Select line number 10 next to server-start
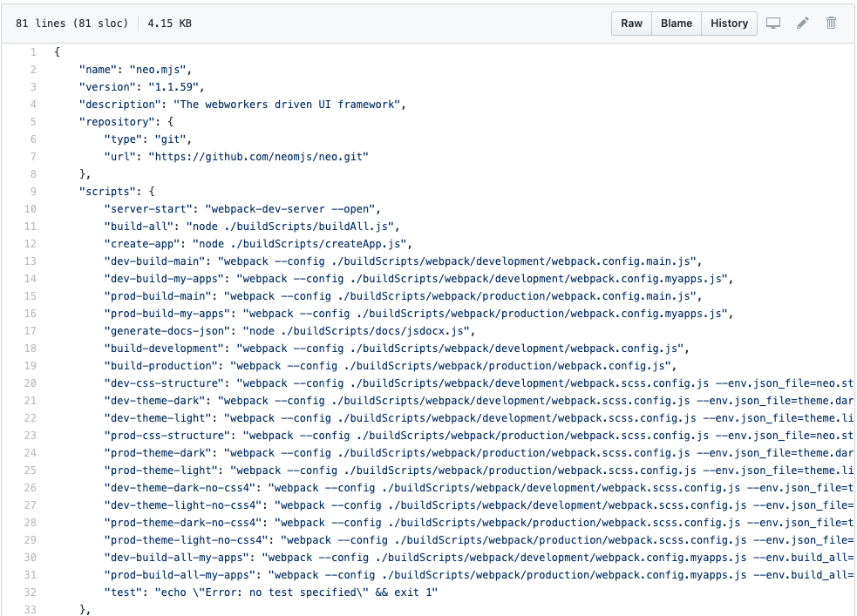 pyautogui.click(x=30, y=209)
